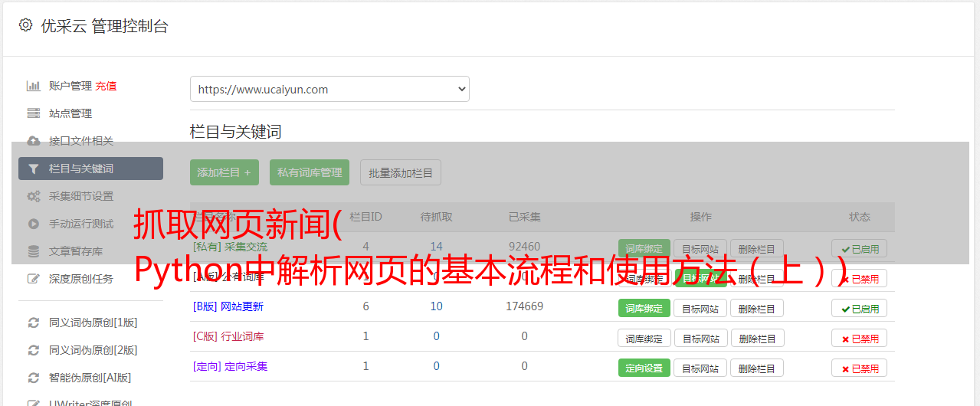This screenshot has width=980, height=406.
Task: Click the filter icon for 栏目与关键词
Action: 34,169
